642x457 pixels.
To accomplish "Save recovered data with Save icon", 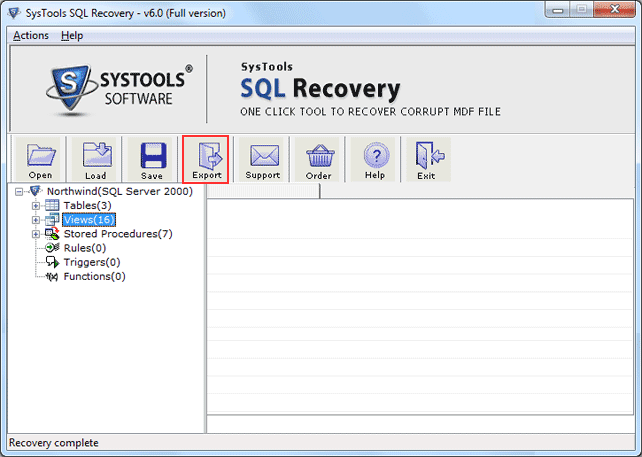I will coord(152,160).
